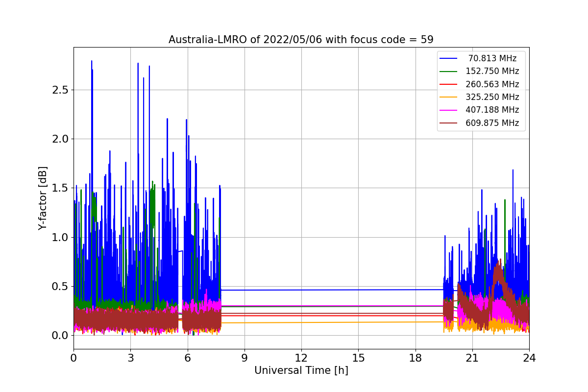The width and height of the screenshot is (588, 392).
Task: Select the 609.875 MHz legend label
Action: coord(492,123)
